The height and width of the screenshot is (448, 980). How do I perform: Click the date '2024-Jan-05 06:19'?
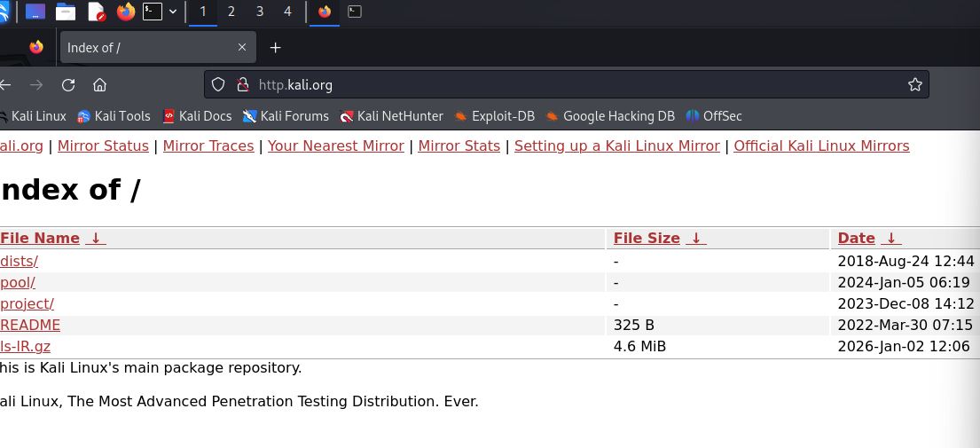pyautogui.click(x=904, y=283)
